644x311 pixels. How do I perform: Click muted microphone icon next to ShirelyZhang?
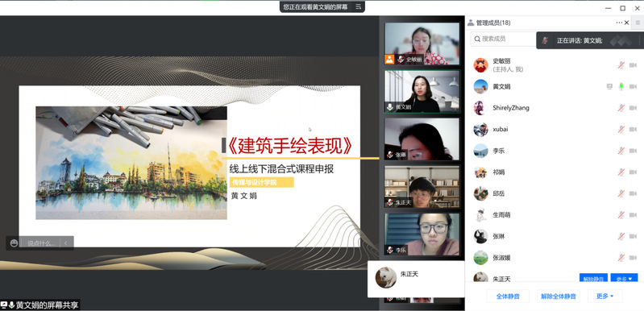(x=621, y=108)
